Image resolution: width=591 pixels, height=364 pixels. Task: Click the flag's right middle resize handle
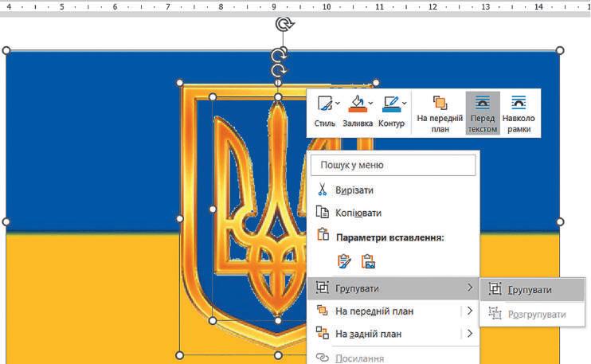click(560, 221)
